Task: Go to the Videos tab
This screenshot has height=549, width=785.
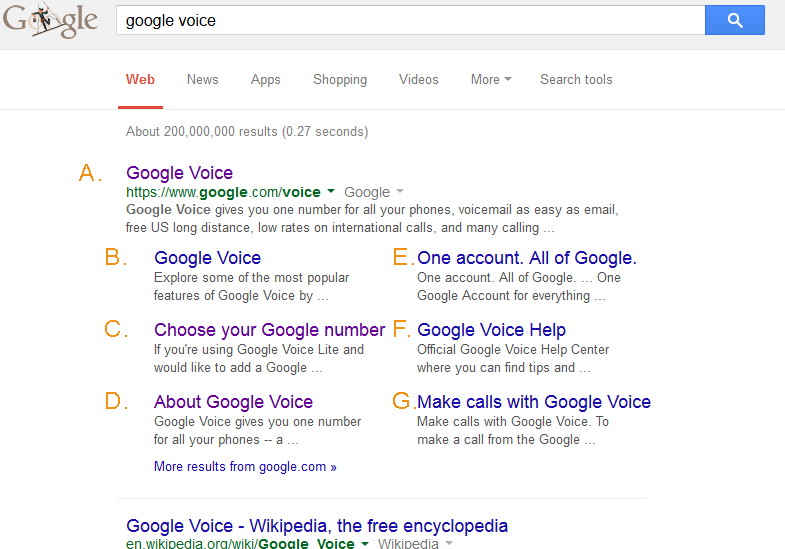Action: tap(419, 79)
